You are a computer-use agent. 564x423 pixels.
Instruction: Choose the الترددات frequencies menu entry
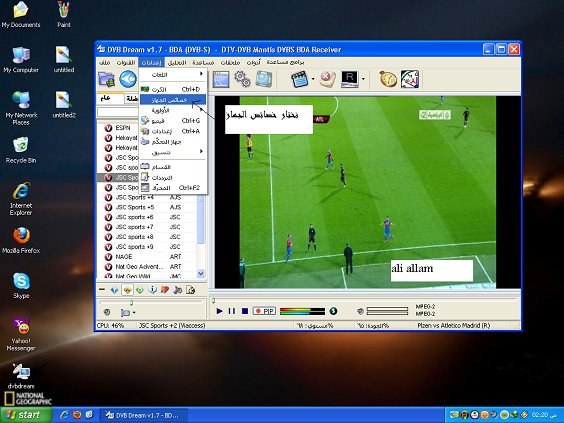[x=173, y=177]
